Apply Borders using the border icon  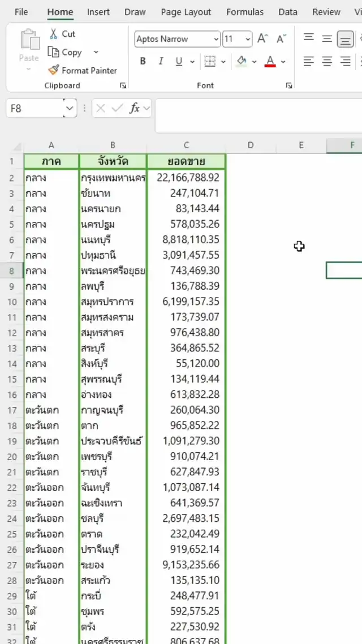coord(210,62)
